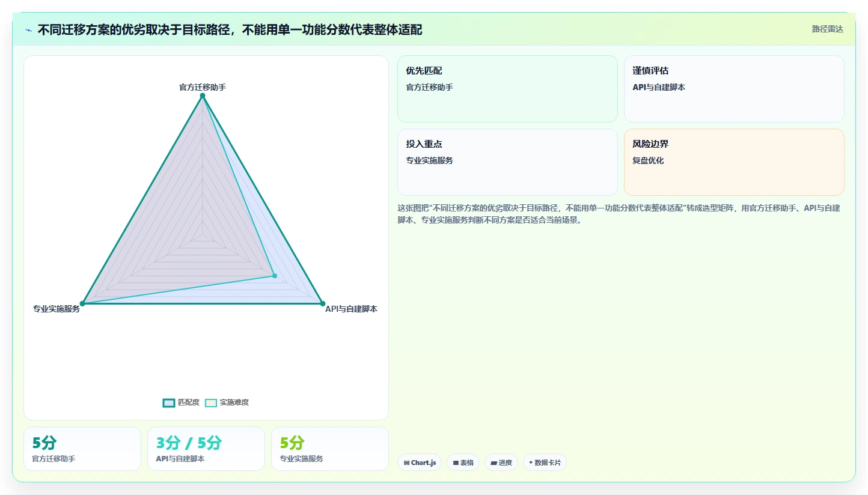Screen dimensions: 868x495
Task: Click the Chart.js tag
Action: (420, 463)
